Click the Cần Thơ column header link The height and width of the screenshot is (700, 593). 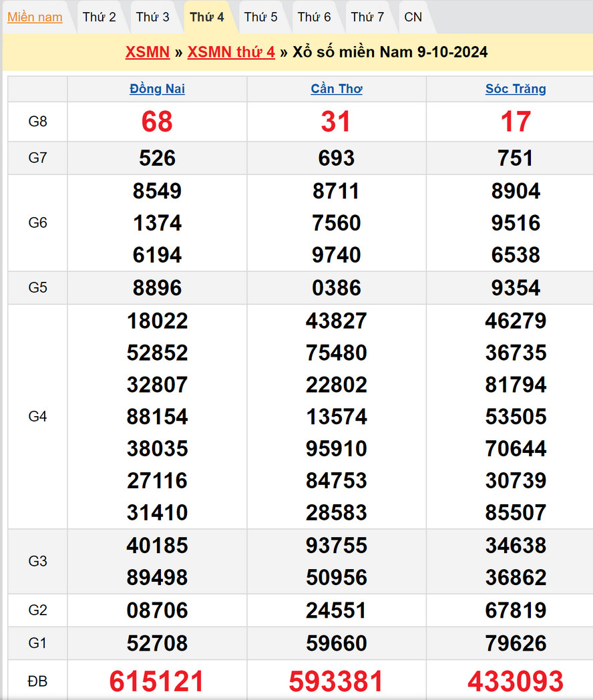point(337,89)
